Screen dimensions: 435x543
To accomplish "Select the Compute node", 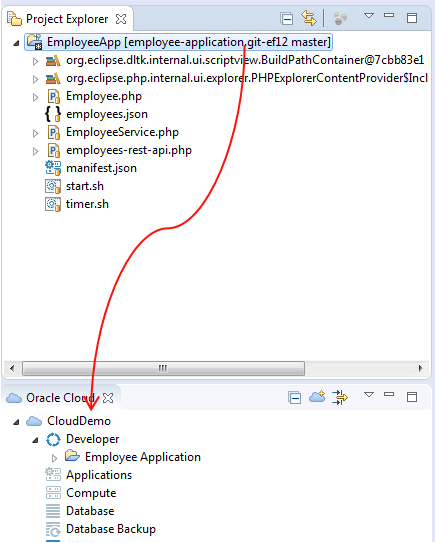I will [x=91, y=493].
